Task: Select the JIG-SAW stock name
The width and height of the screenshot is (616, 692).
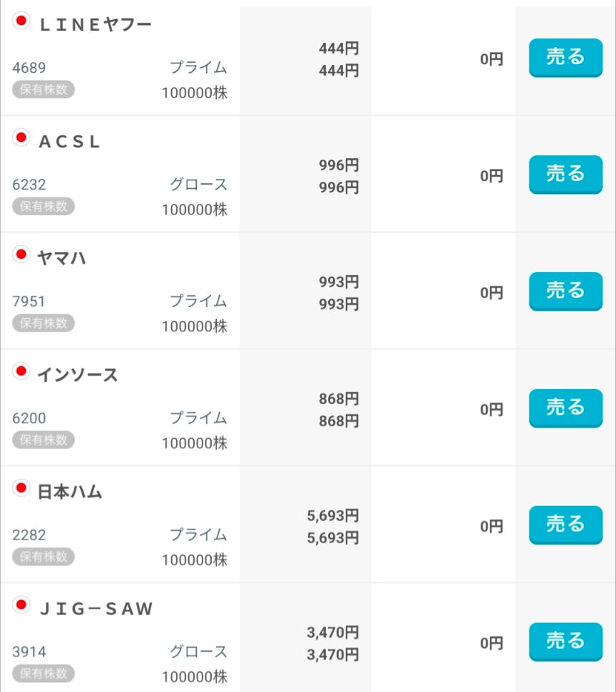Action: 96,609
